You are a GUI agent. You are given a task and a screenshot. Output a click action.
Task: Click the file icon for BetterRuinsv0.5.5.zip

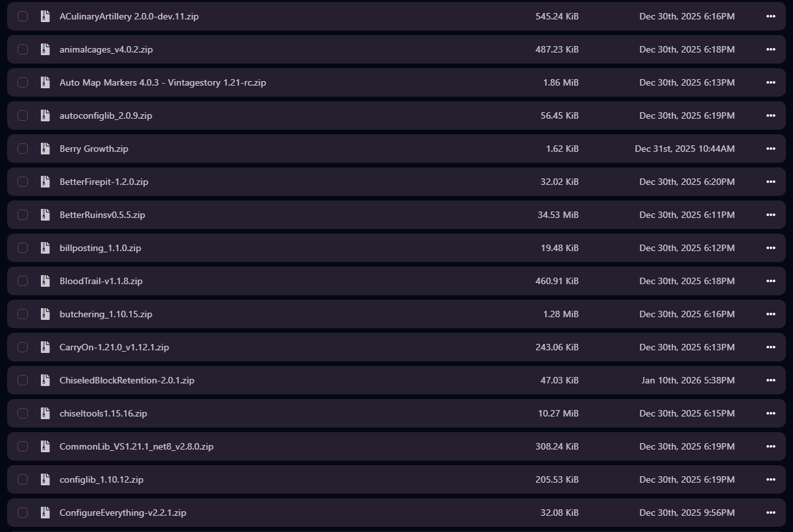pos(45,215)
